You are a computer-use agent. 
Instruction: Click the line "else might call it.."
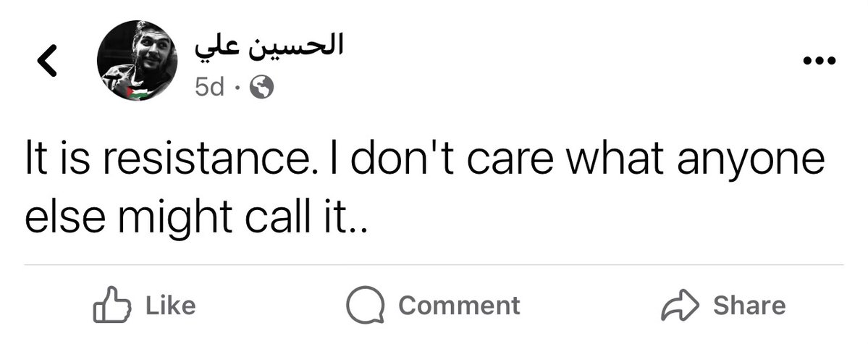(197, 215)
